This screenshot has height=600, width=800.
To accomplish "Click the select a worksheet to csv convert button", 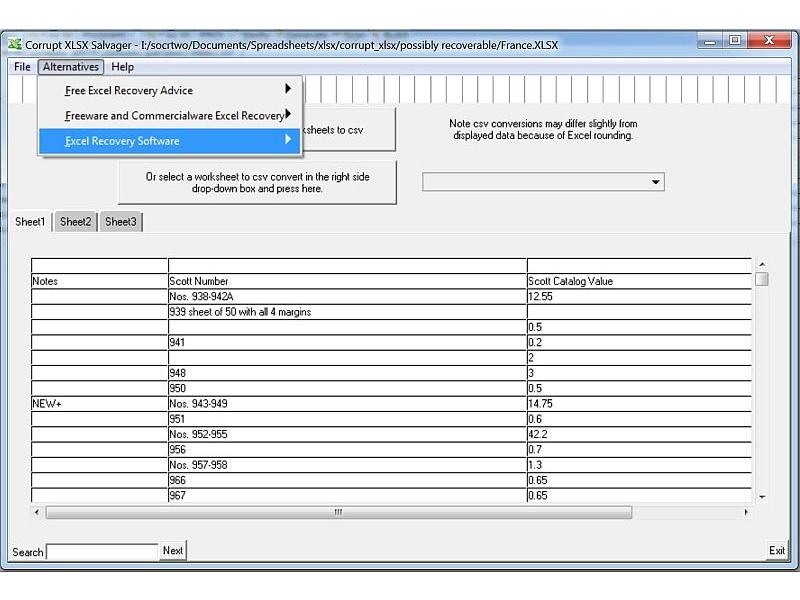I will point(257,181).
